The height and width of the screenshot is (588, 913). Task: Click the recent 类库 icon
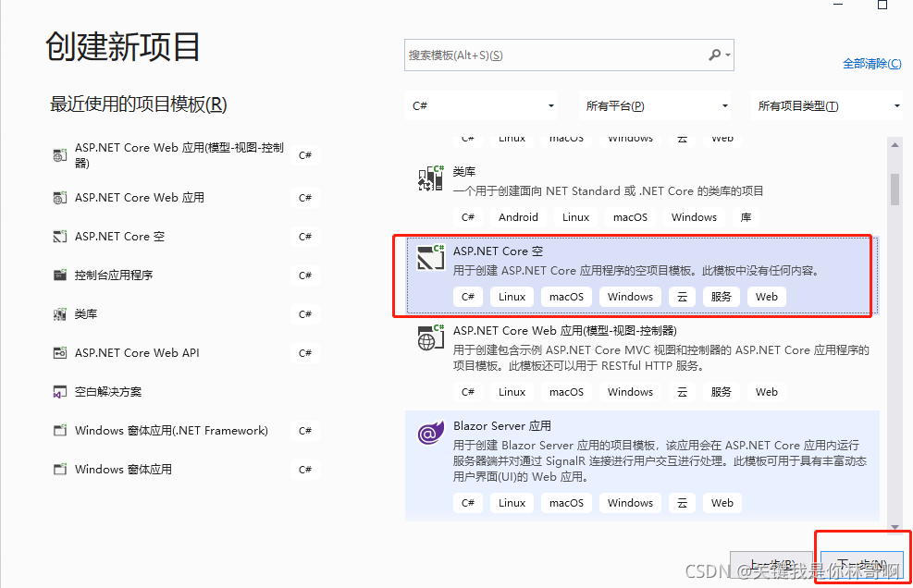pos(60,314)
